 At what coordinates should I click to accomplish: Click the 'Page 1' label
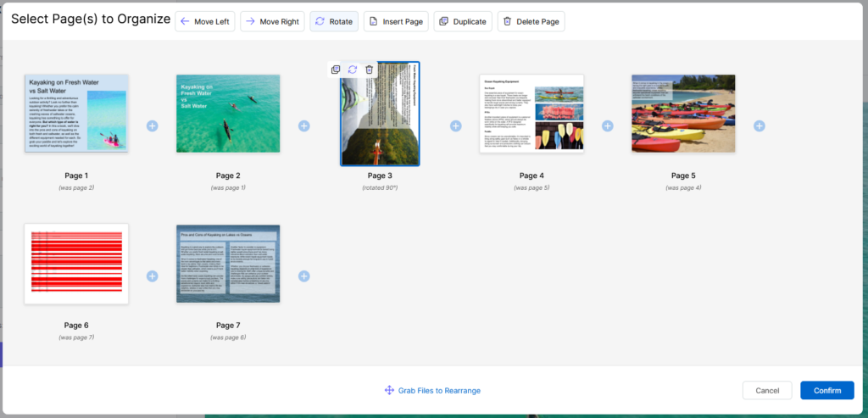coord(76,176)
